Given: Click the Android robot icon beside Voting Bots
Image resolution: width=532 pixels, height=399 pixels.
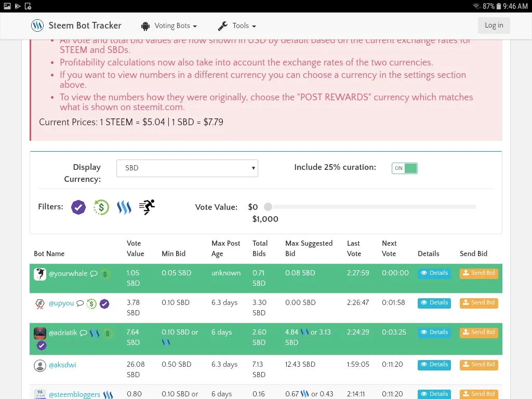Looking at the screenshot, I should [x=145, y=26].
